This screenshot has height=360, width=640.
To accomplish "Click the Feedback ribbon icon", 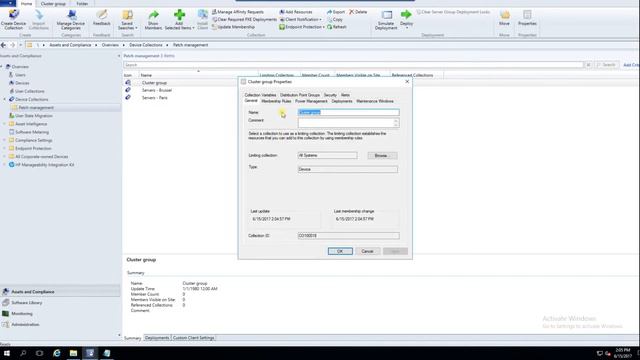I will click(x=102, y=18).
